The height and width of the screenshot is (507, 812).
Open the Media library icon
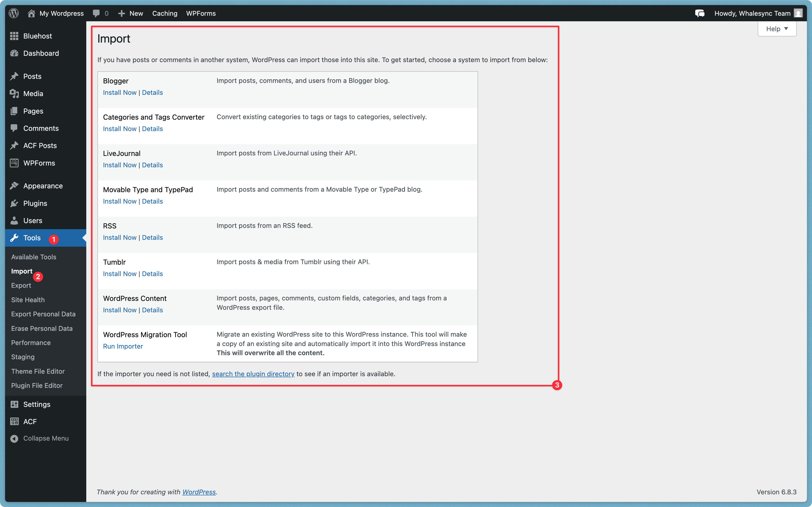coord(14,94)
